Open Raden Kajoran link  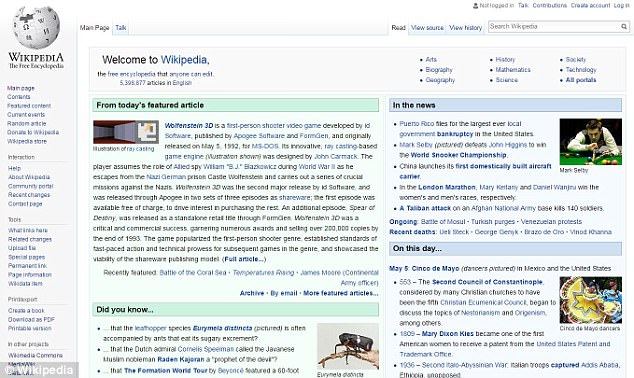click(x=181, y=359)
